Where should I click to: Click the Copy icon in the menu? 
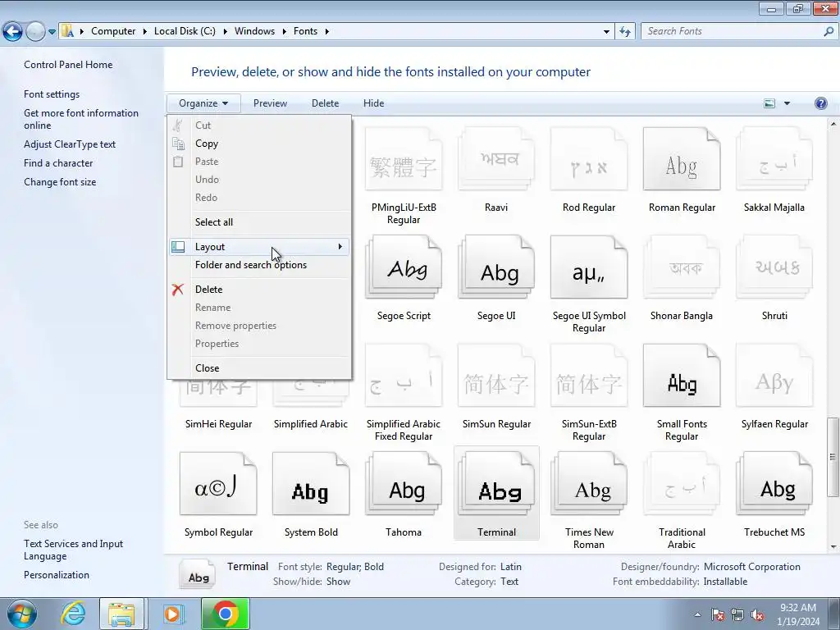[x=178, y=144]
